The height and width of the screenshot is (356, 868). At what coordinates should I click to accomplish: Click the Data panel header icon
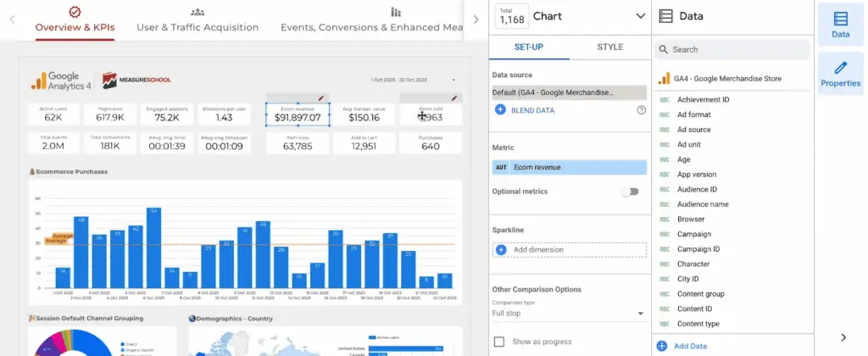click(665, 16)
